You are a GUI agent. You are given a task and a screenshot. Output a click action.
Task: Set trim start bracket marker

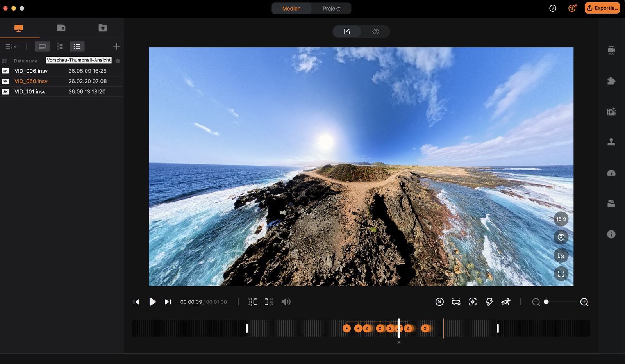coord(253,302)
